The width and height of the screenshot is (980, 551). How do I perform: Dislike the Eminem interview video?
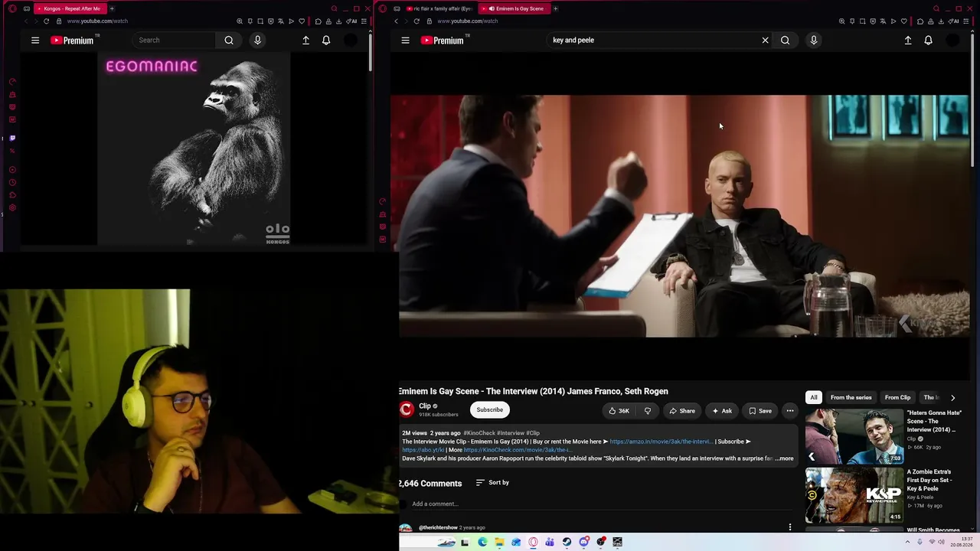click(x=648, y=411)
